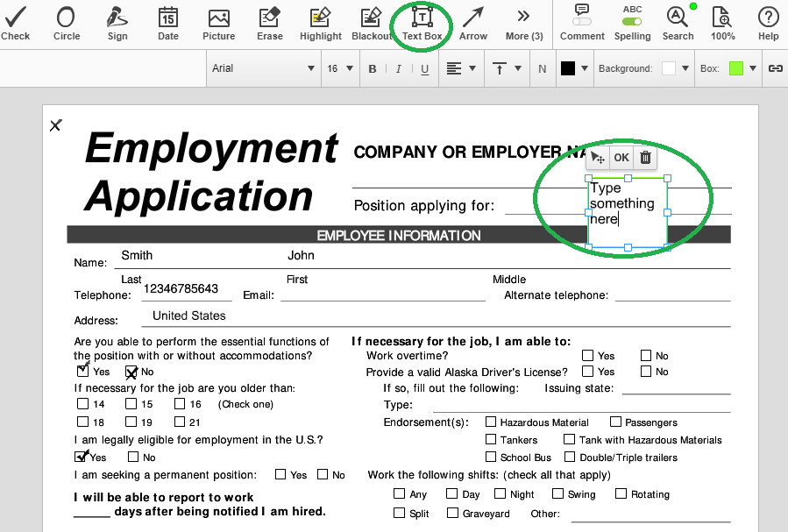Click the first name text 'John'
Image resolution: width=788 pixels, height=532 pixels.
(x=301, y=255)
